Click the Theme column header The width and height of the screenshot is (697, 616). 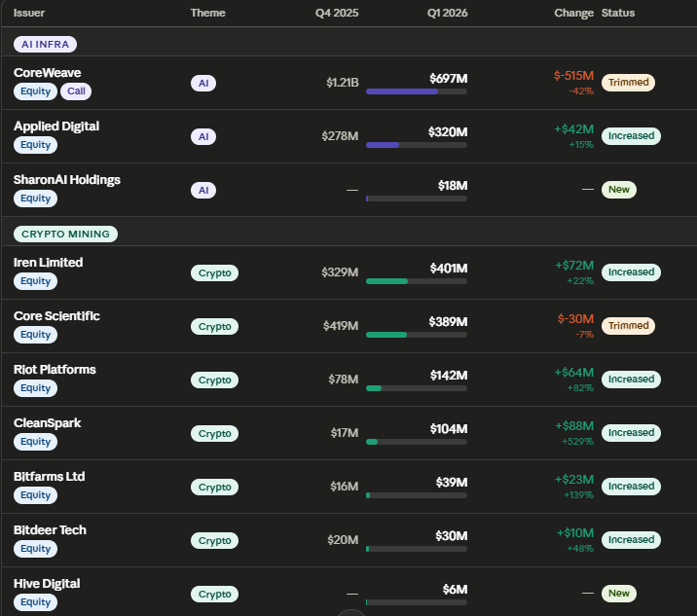[207, 13]
